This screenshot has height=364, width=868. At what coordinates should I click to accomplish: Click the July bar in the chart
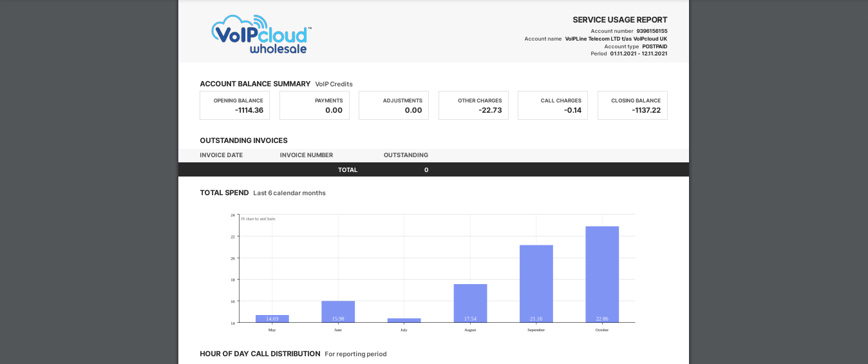click(404, 320)
